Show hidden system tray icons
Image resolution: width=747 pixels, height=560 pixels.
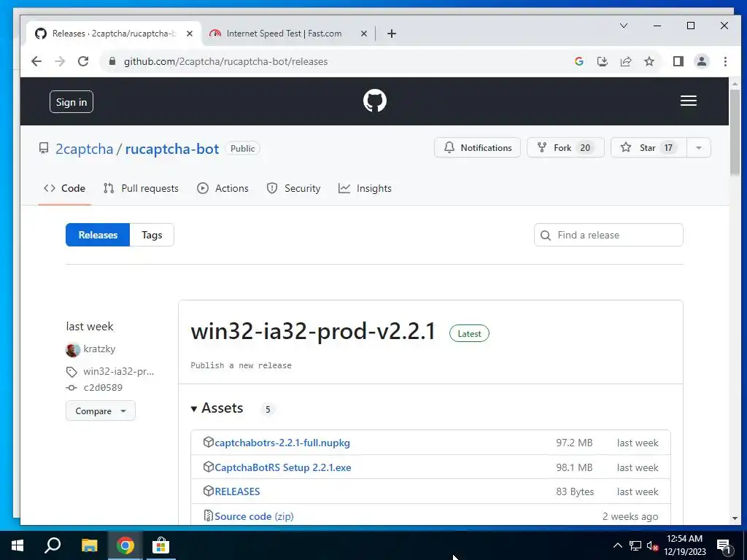[617, 545]
